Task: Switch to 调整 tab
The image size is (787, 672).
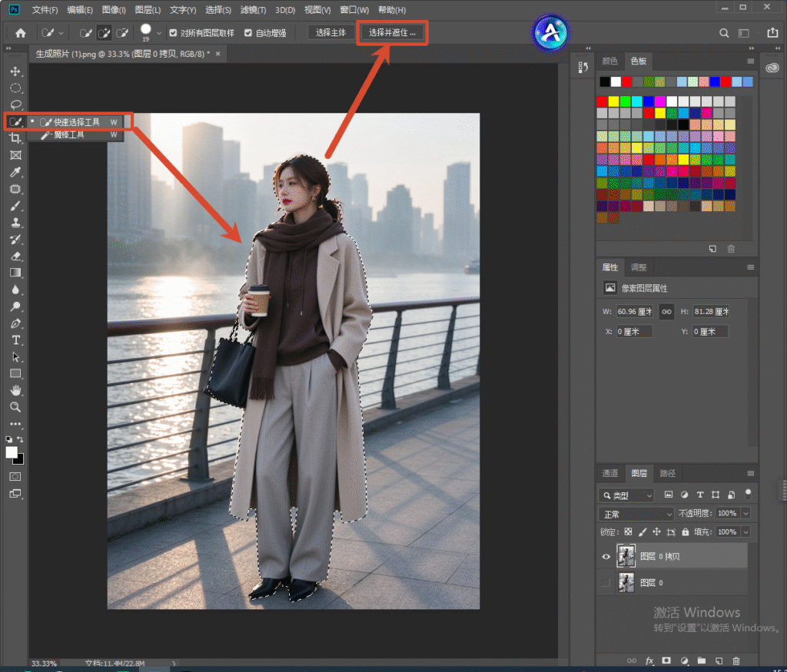Action: point(639,267)
